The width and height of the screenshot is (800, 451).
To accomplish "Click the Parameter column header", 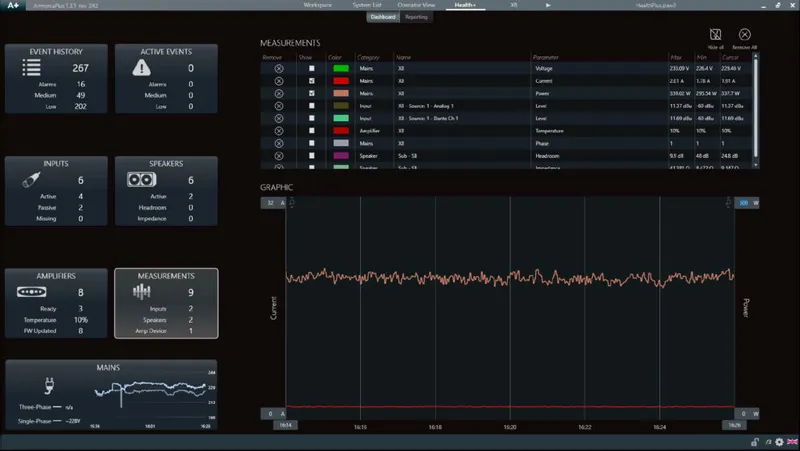I will click(x=545, y=57).
